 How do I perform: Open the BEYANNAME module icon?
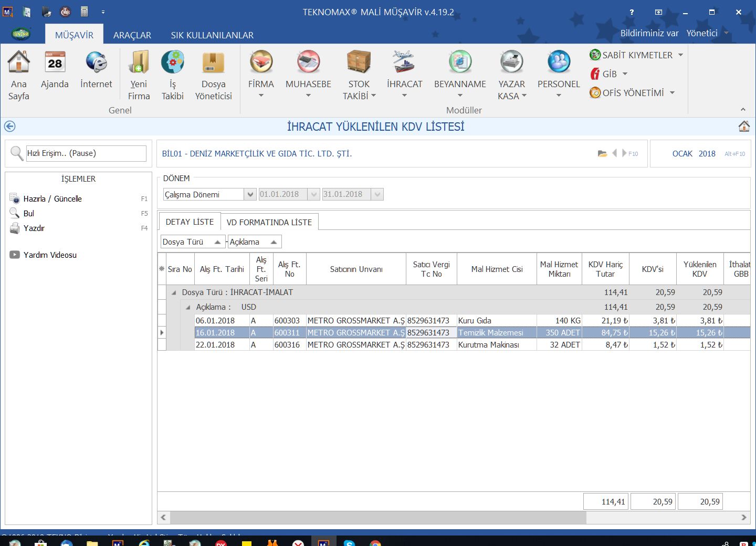tap(460, 63)
